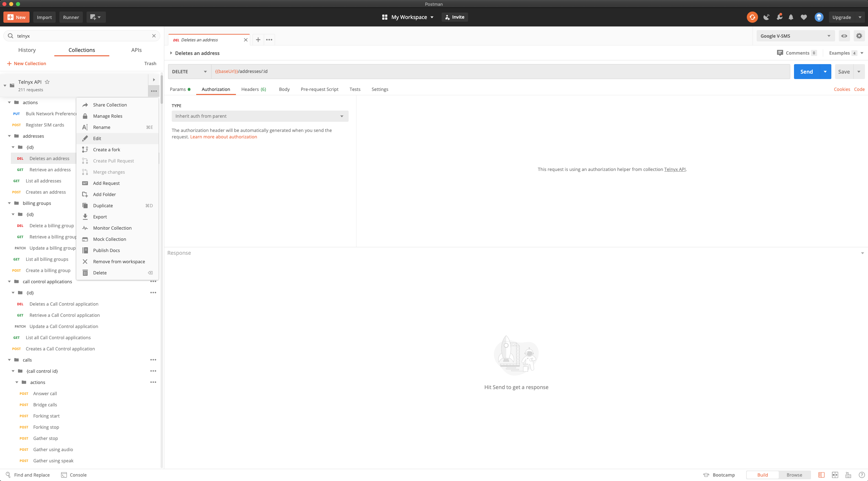
Task: Choose Edit in the context menu
Action: click(x=117, y=138)
